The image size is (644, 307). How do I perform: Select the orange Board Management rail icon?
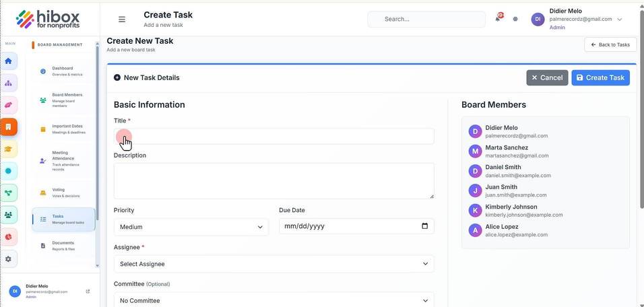[8, 127]
